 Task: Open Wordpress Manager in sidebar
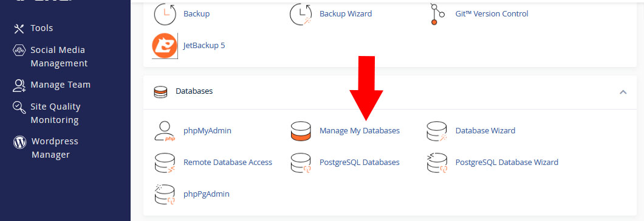(55, 148)
